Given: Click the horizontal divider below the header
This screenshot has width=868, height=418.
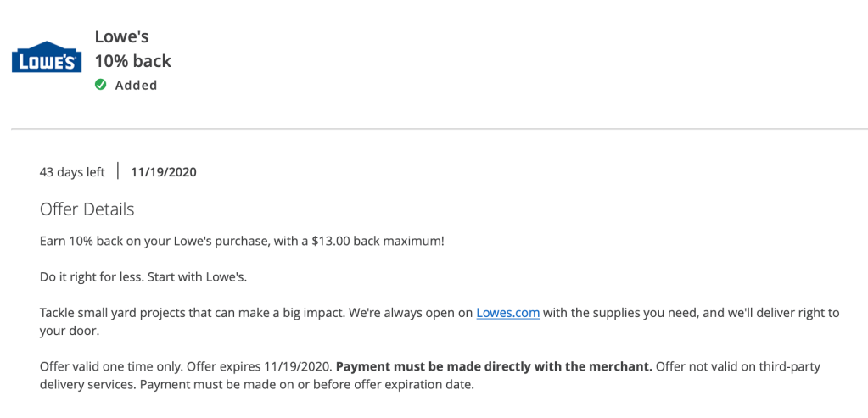Looking at the screenshot, I should pyautogui.click(x=439, y=129).
